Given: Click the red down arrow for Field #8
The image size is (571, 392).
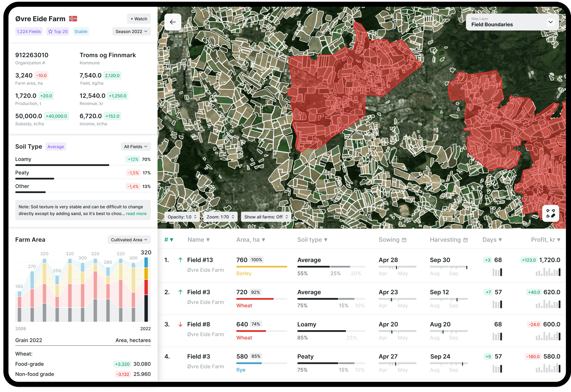Looking at the screenshot, I should coord(180,324).
